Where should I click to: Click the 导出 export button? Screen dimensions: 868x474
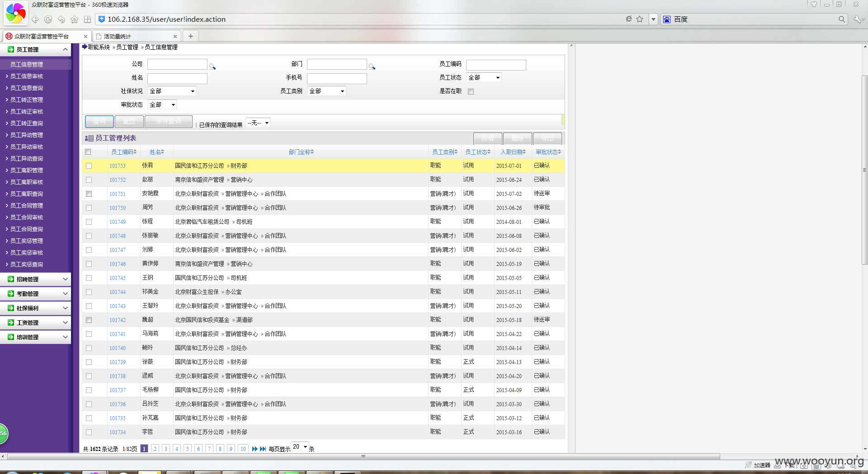click(547, 138)
